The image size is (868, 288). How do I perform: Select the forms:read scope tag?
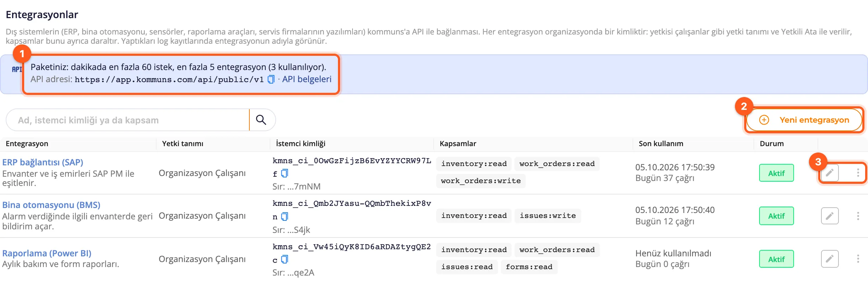click(529, 267)
